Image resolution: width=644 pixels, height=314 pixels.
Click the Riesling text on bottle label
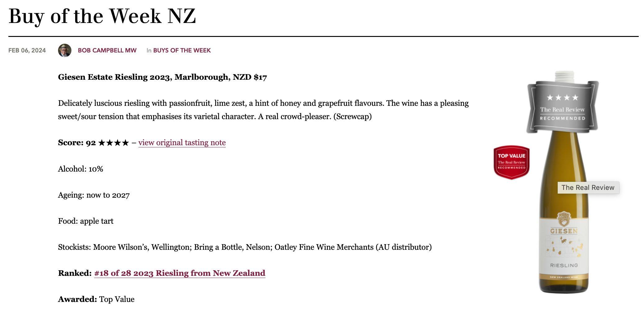coord(564,266)
